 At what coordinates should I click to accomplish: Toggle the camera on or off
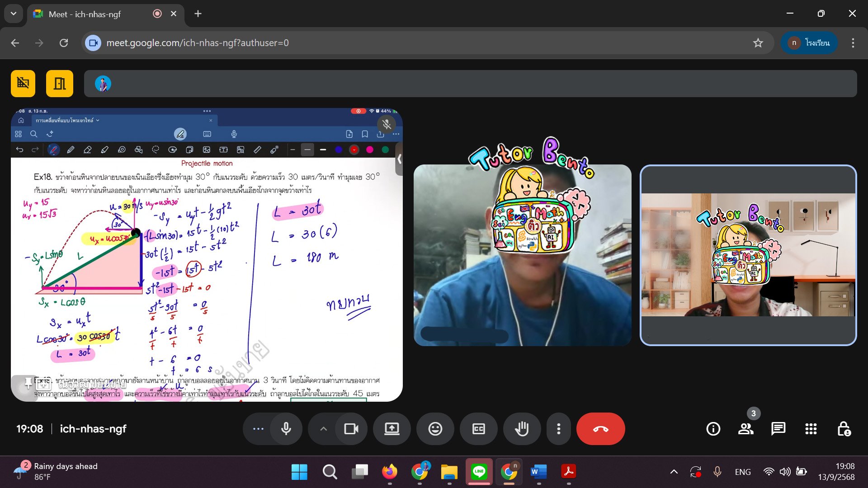point(351,429)
